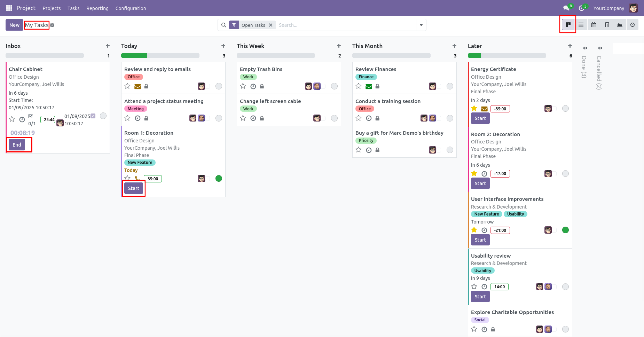Star the Empty Trash Bins task
Screen dimensions: 644x337
(x=243, y=86)
